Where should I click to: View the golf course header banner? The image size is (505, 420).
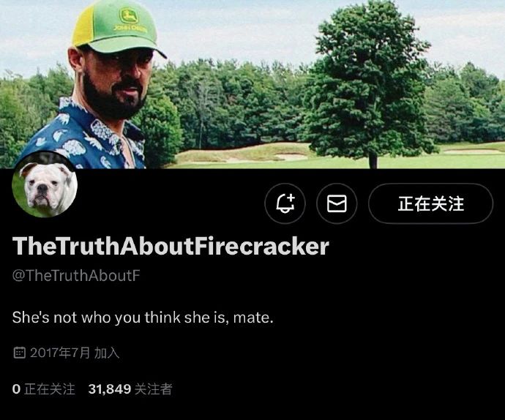tap(252, 84)
